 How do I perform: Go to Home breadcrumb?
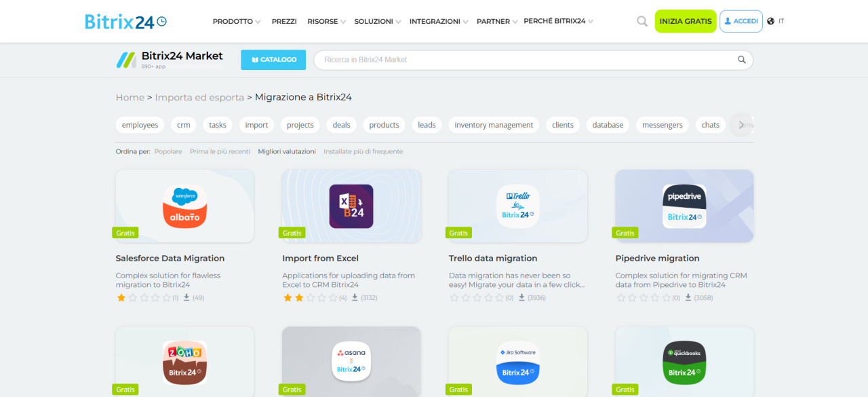(x=130, y=97)
